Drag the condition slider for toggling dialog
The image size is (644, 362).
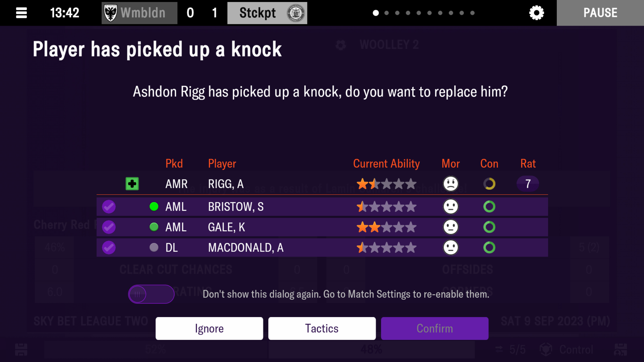click(x=138, y=294)
